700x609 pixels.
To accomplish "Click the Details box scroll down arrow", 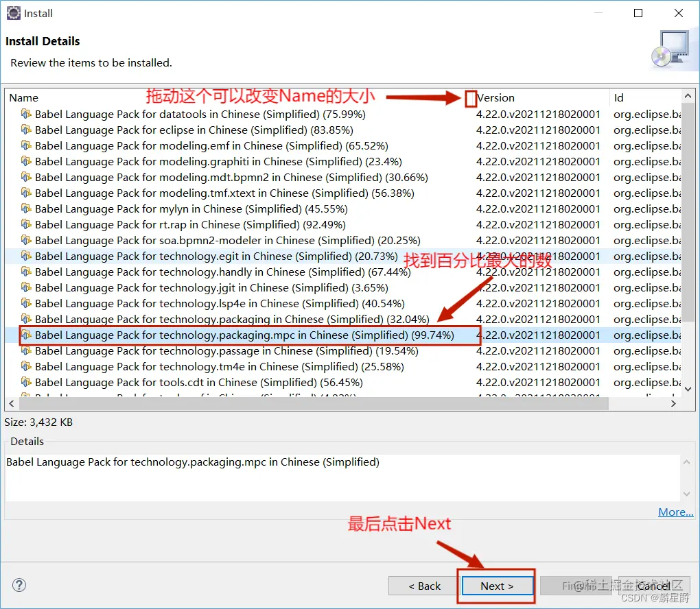I will [686, 494].
